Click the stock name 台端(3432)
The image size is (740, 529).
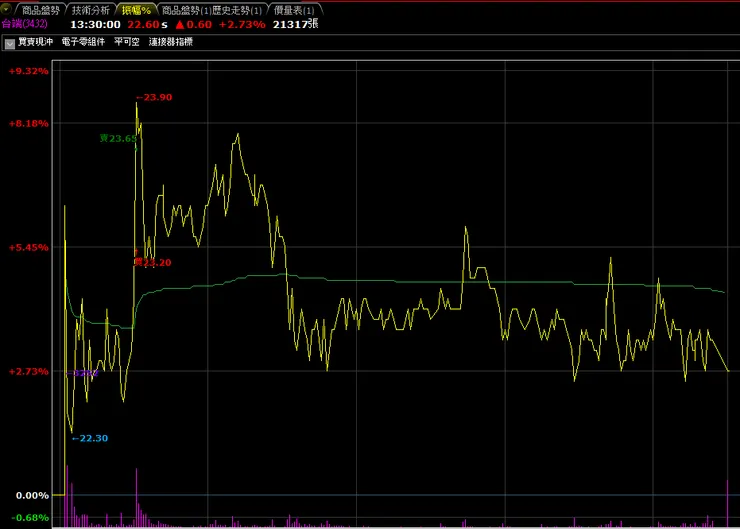(25, 24)
